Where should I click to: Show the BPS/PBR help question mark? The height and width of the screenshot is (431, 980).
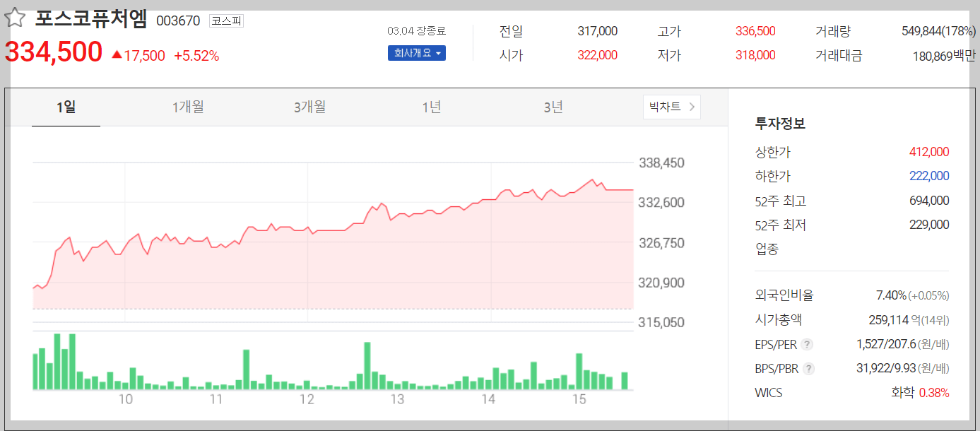coord(809,369)
